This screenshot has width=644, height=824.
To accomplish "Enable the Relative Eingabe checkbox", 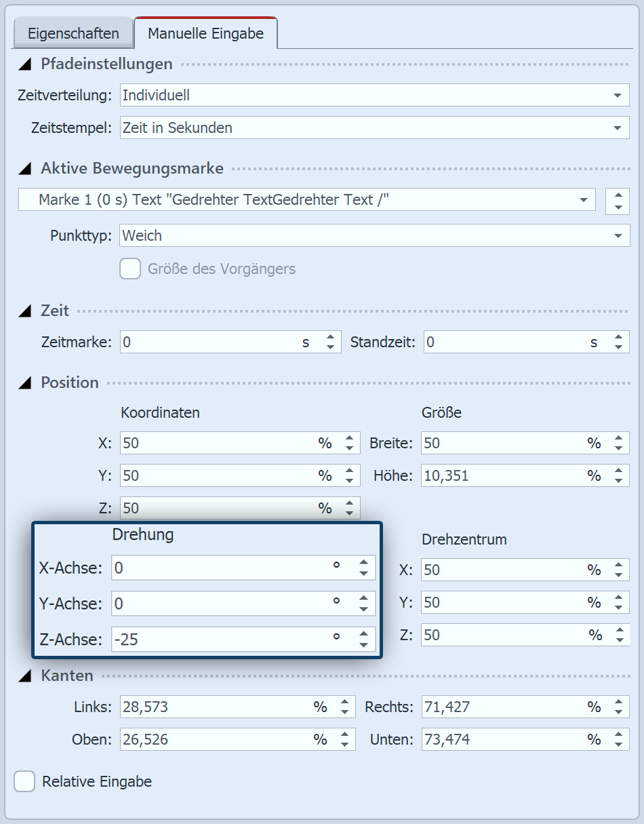I will tap(25, 781).
